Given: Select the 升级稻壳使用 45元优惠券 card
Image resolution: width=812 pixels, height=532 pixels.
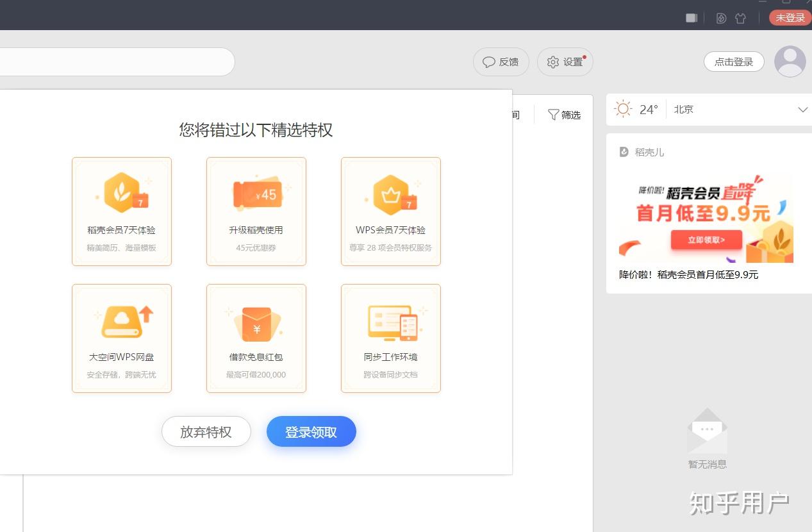Looking at the screenshot, I should click(256, 212).
